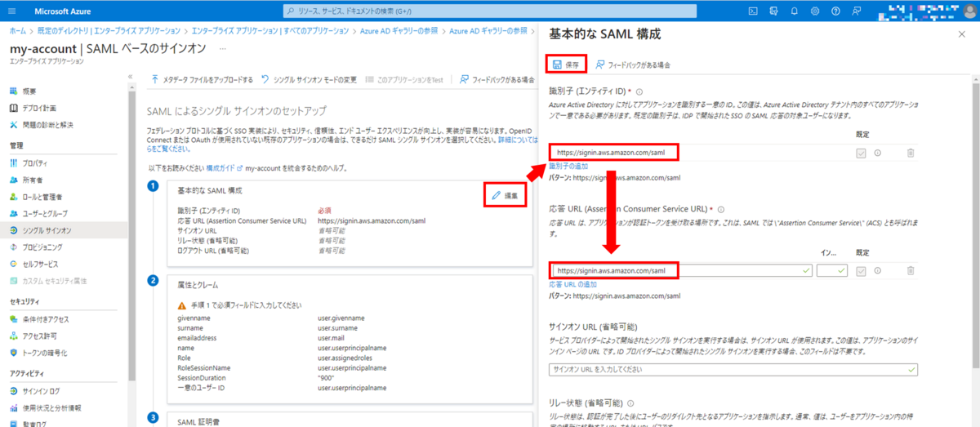Open 所有者 in the sidebar
Viewport: 980px width, 427px height.
(x=31, y=180)
